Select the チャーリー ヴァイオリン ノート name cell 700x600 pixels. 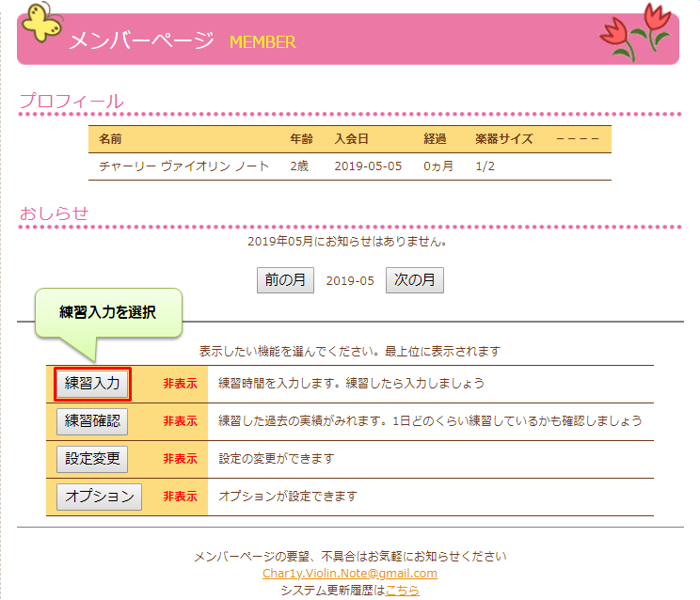tap(184, 166)
